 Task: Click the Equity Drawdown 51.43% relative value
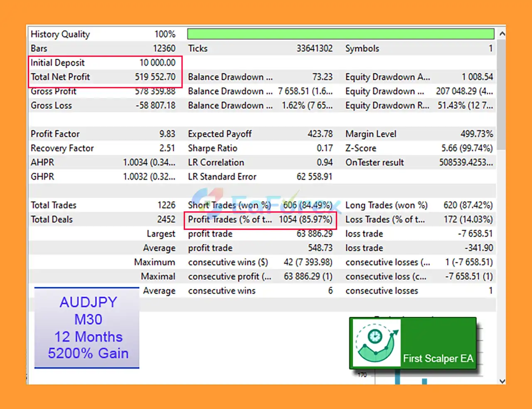[x=465, y=106]
